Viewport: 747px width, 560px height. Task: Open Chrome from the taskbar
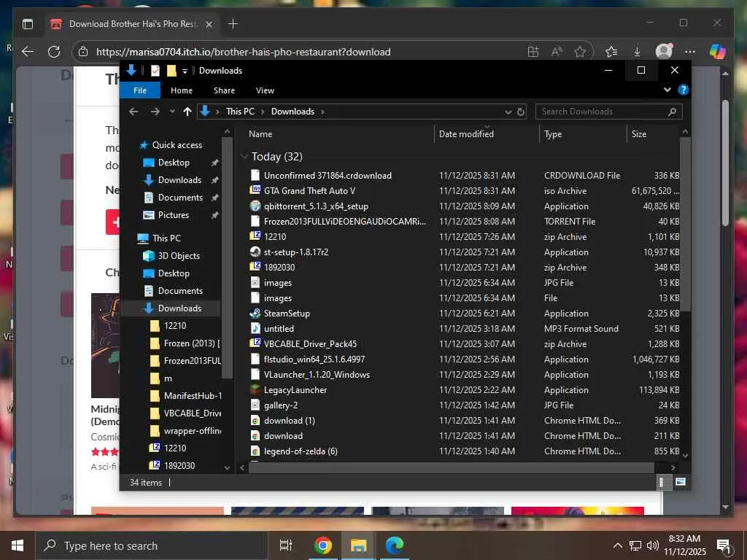tap(322, 545)
